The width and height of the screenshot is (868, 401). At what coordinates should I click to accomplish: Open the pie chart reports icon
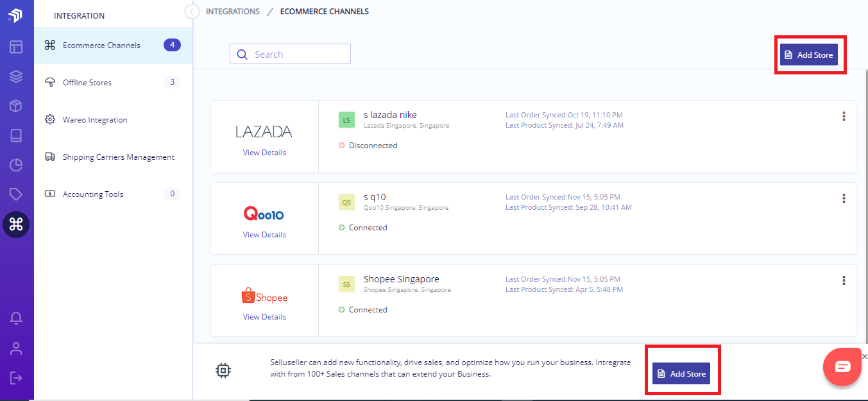[x=16, y=165]
